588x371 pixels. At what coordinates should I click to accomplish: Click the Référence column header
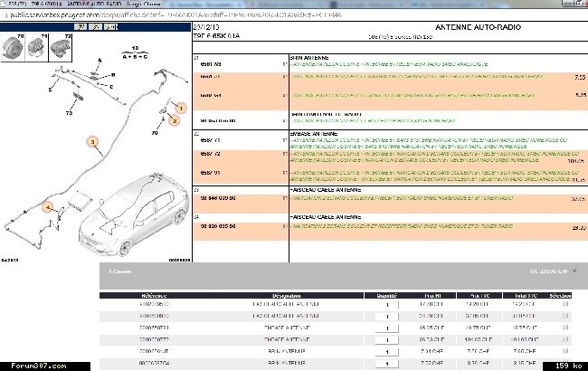[154, 296]
